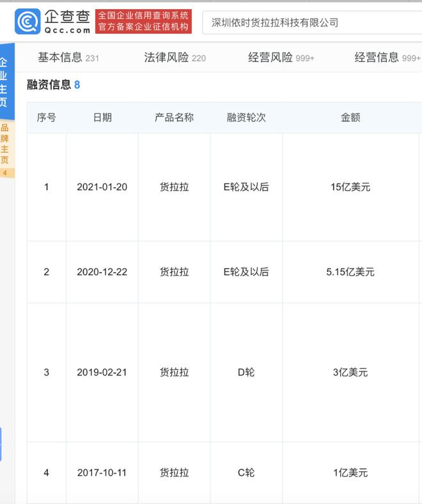Click E轮及以后 in the 2020-12-22 row

pyautogui.click(x=246, y=272)
